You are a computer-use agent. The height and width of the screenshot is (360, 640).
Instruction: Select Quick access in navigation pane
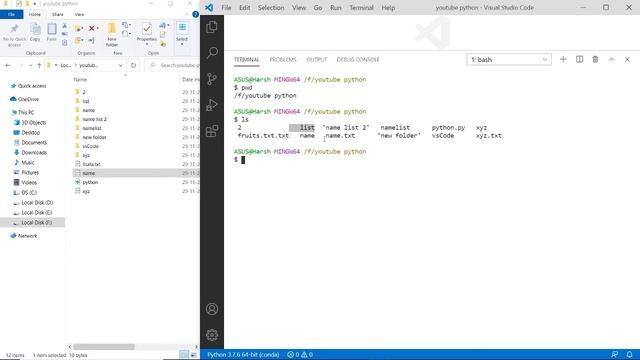tap(32, 86)
